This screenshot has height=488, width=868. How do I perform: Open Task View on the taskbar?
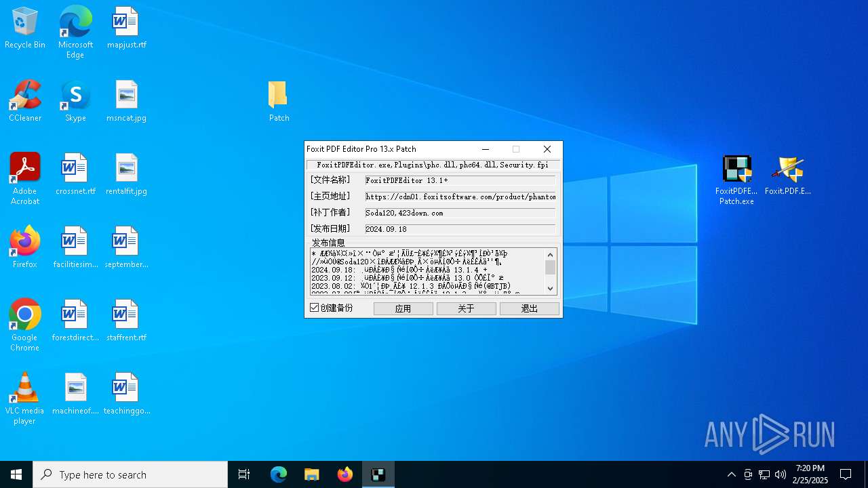coord(244,474)
